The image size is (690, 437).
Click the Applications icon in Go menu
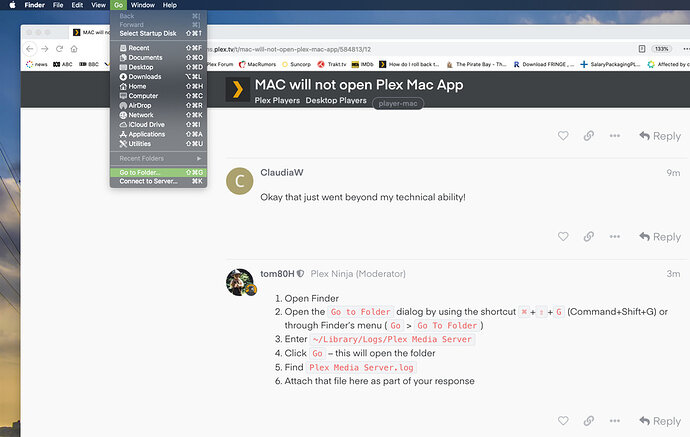pos(123,134)
